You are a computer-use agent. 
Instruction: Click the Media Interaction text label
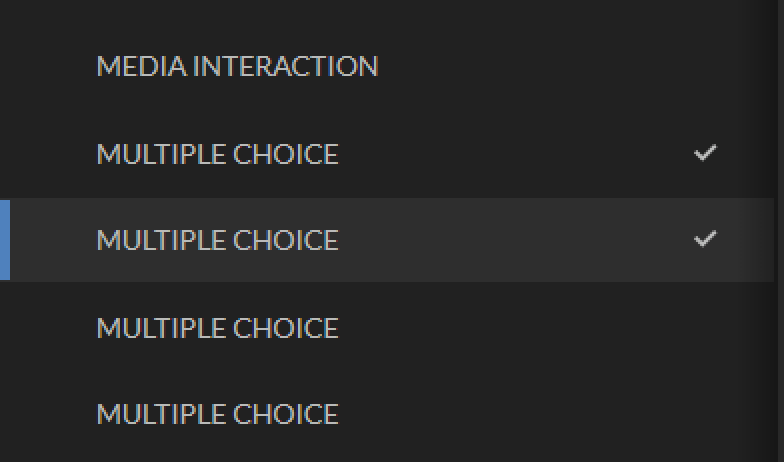pyautogui.click(x=237, y=67)
